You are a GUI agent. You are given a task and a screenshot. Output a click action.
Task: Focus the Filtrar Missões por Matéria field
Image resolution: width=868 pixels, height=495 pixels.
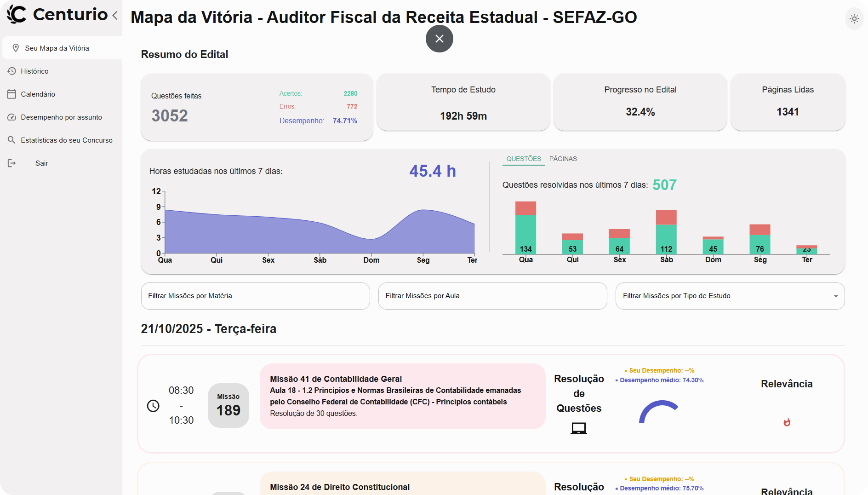(255, 296)
